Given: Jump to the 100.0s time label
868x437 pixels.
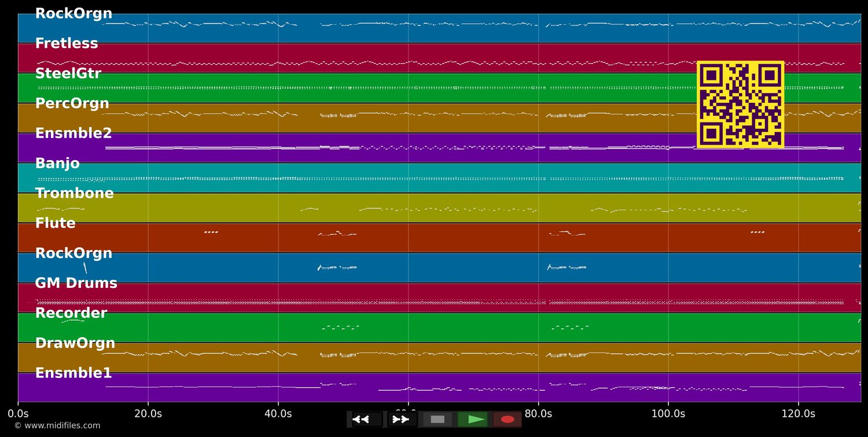Looking at the screenshot, I should [668, 414].
